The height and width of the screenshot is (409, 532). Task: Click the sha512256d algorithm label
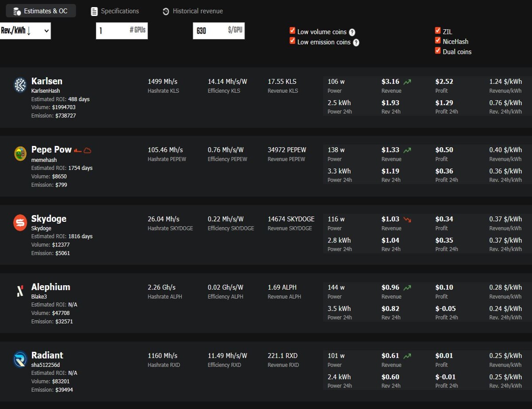tap(45, 365)
